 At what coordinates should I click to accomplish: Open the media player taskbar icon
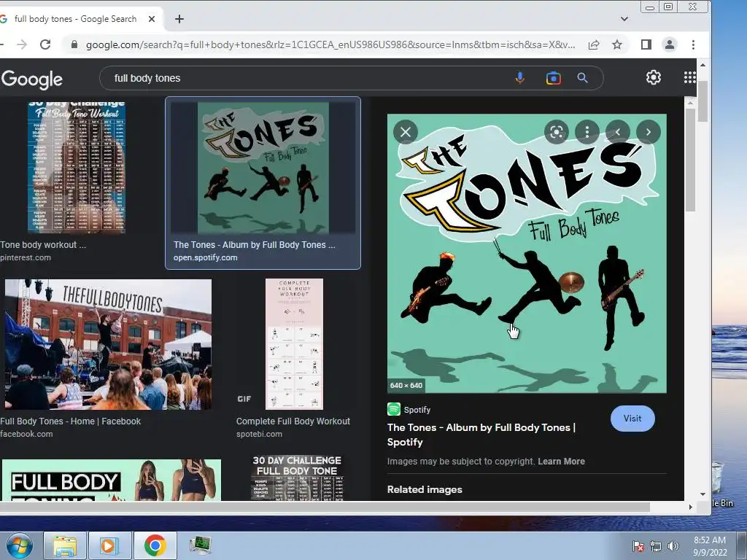pyautogui.click(x=109, y=545)
